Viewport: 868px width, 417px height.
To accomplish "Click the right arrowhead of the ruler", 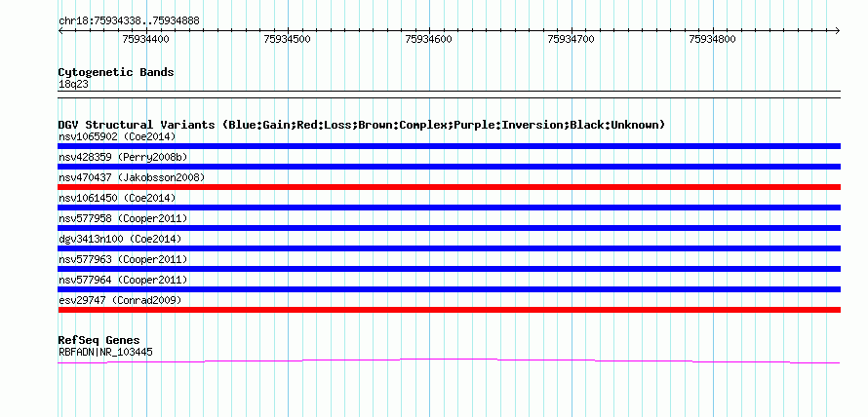I will [838, 30].
